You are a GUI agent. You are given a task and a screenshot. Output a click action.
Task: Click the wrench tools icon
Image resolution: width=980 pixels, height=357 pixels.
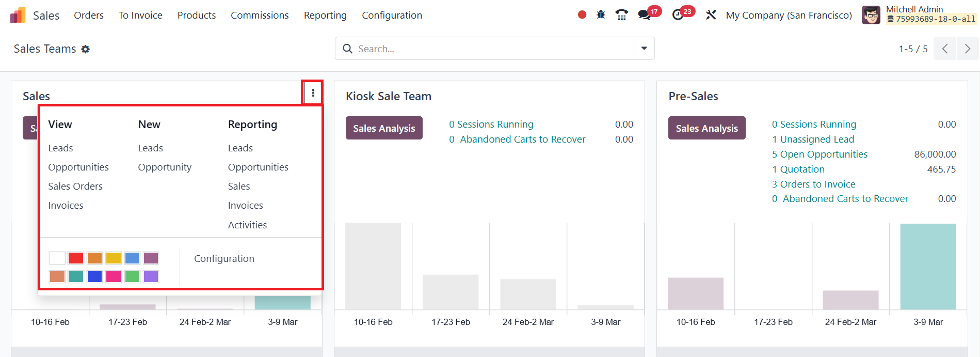(x=711, y=15)
